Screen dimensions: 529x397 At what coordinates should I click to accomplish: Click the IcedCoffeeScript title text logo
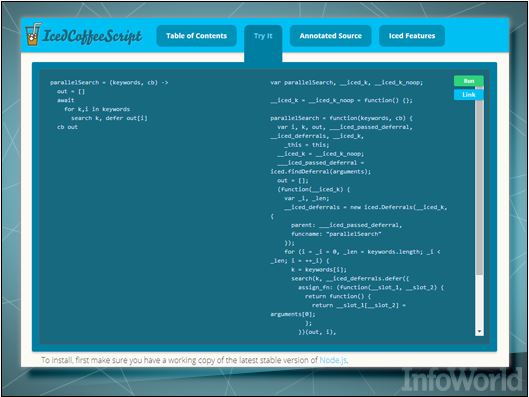click(92, 36)
